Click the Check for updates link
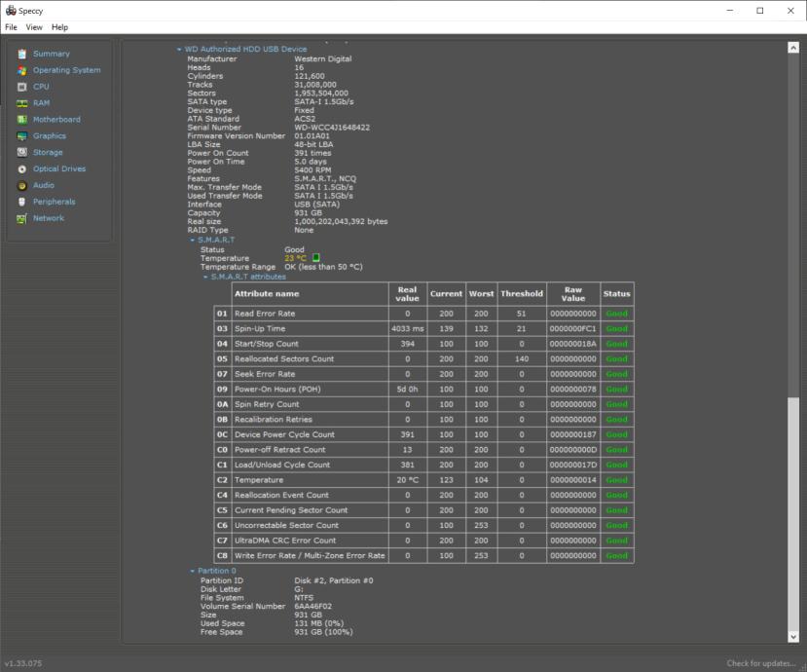The image size is (807, 672). point(761,663)
